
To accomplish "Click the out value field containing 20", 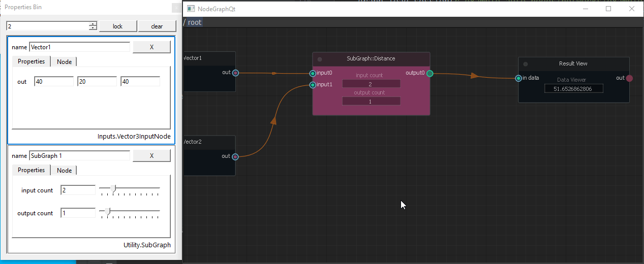I will click(97, 82).
